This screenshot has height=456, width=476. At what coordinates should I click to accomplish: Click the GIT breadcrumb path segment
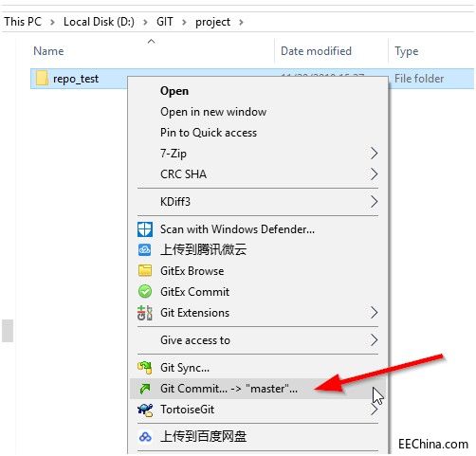tap(165, 22)
